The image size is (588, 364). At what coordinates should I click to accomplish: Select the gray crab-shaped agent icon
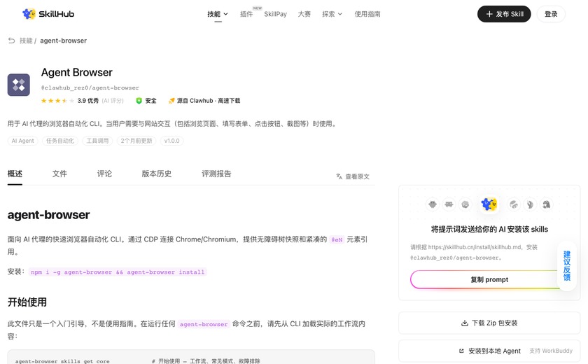(x=449, y=204)
